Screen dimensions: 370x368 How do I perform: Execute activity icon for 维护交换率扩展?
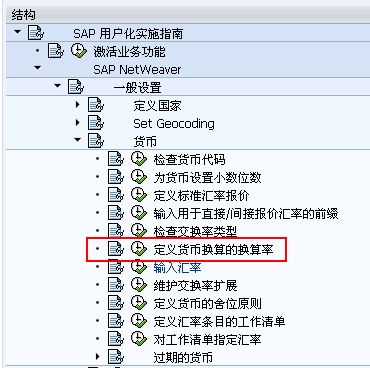click(x=139, y=285)
